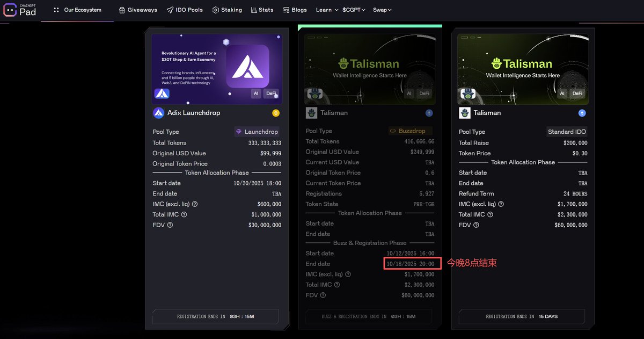
Task: Click Adix Launchdrop project logo icon
Action: [x=158, y=113]
